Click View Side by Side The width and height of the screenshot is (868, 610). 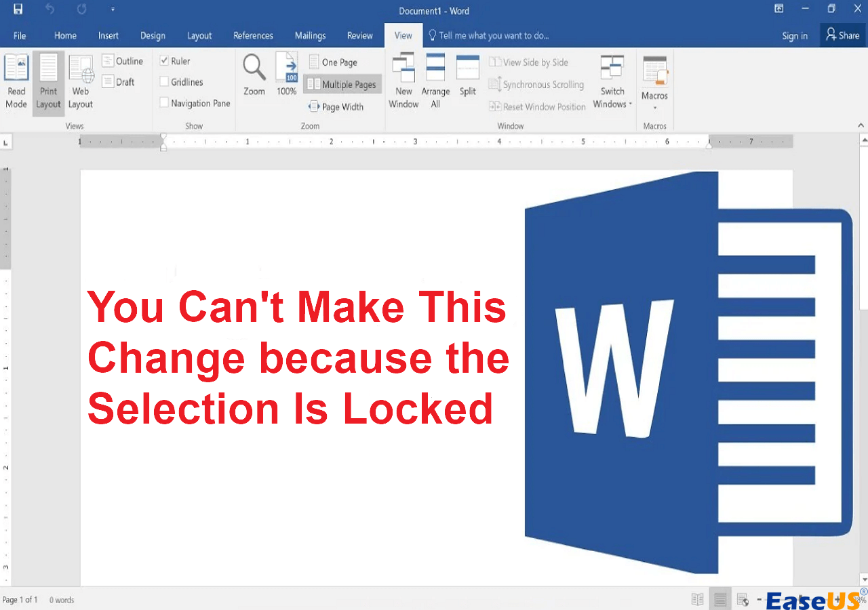pos(529,62)
